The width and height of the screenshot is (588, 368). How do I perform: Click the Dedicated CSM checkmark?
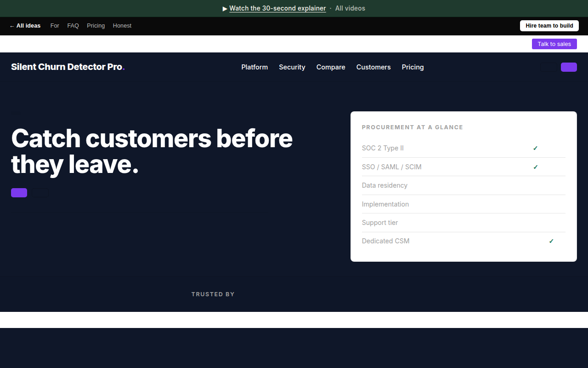pyautogui.click(x=551, y=241)
